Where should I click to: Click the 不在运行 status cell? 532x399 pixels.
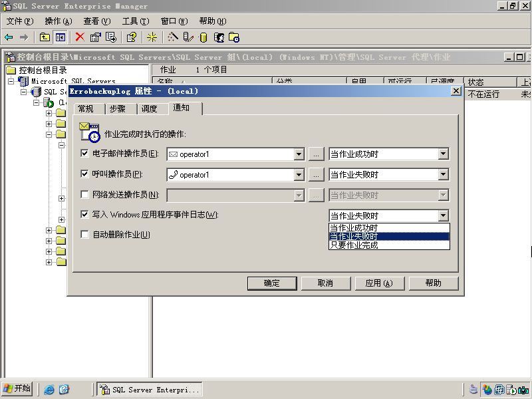coord(483,94)
